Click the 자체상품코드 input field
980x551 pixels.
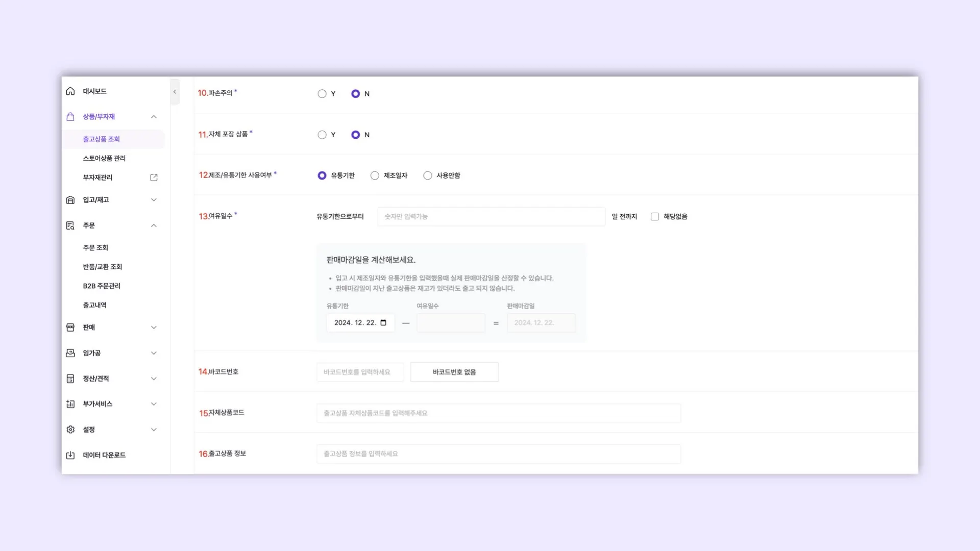[x=498, y=413]
